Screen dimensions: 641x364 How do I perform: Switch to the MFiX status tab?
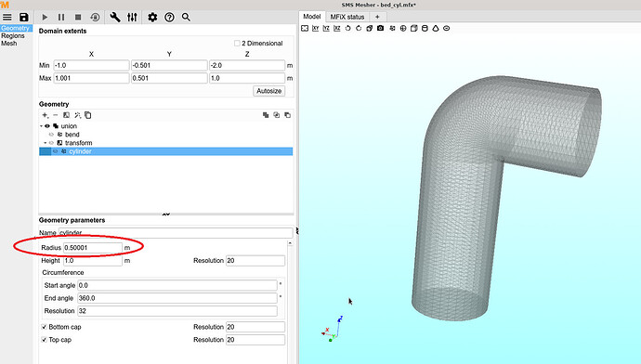pos(347,17)
